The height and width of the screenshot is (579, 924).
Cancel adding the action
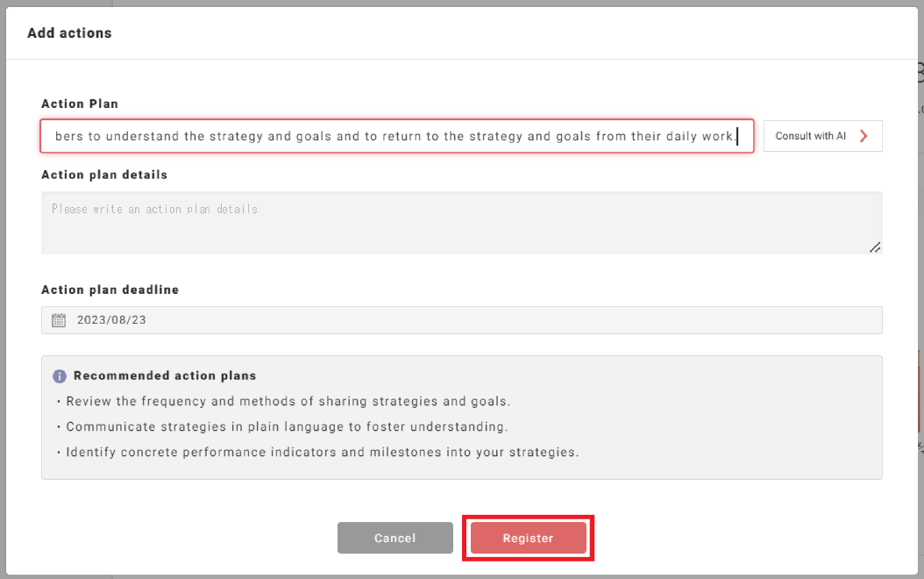pyautogui.click(x=394, y=538)
